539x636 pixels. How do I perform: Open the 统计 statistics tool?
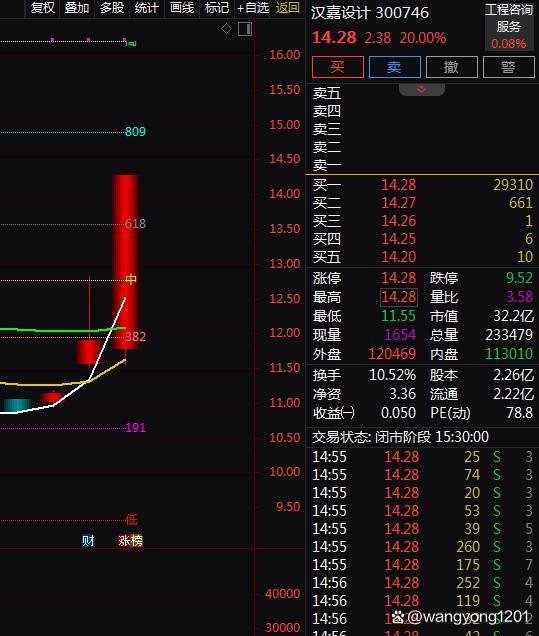(x=146, y=8)
